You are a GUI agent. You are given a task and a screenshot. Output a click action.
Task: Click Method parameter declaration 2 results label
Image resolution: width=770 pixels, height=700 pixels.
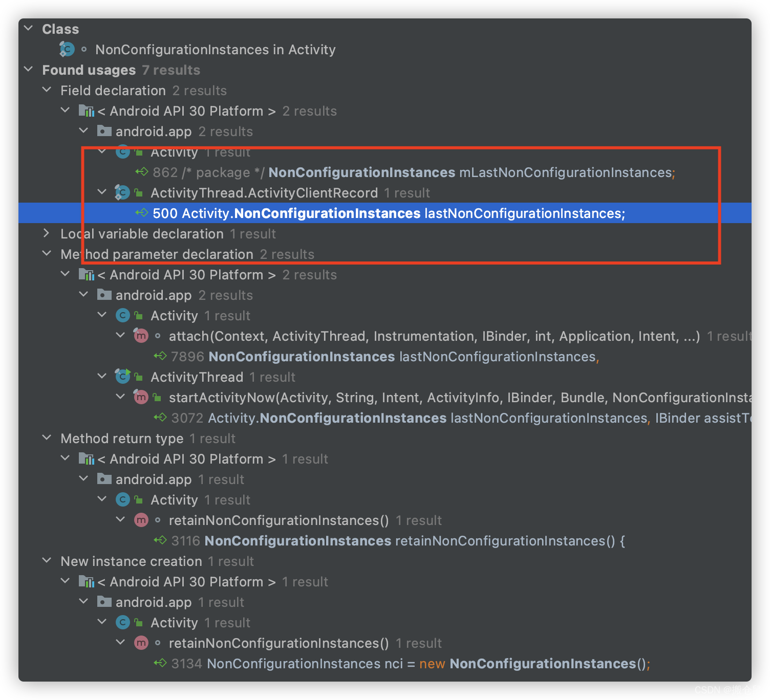[187, 254]
